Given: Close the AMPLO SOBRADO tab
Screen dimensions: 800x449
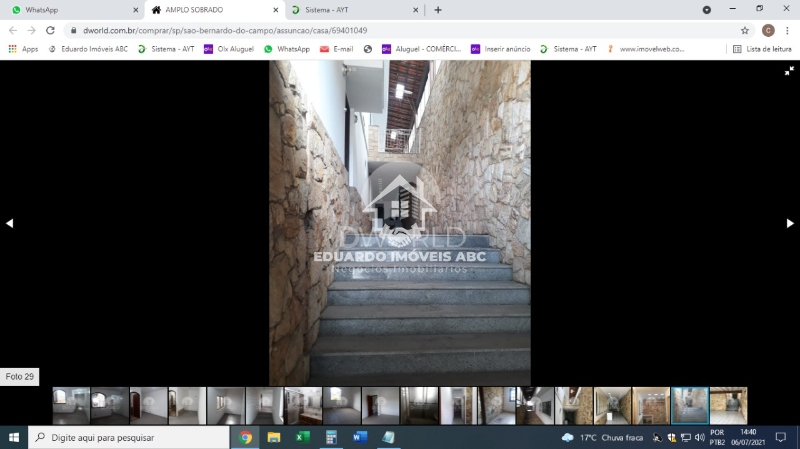Looking at the screenshot, I should [x=276, y=10].
